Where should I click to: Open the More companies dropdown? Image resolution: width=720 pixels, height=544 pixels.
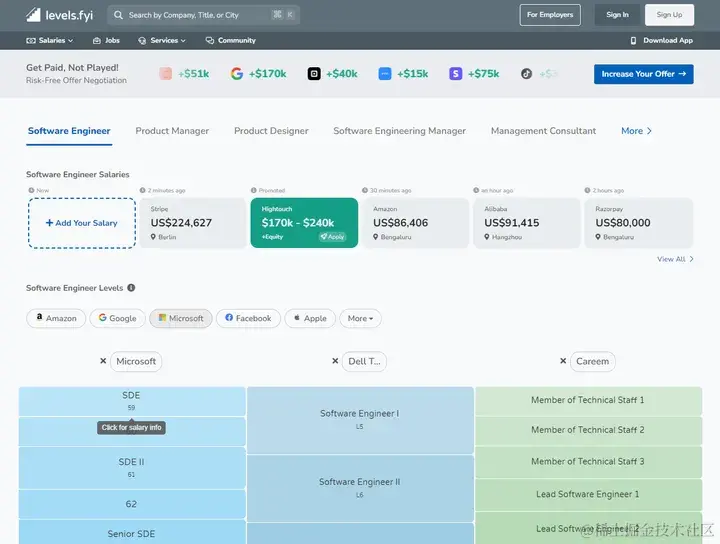(360, 319)
